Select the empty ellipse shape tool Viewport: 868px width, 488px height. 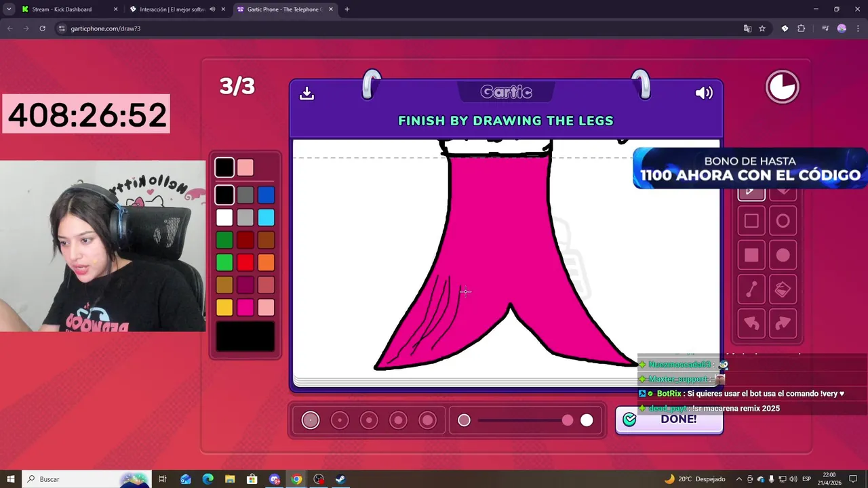[x=783, y=221]
